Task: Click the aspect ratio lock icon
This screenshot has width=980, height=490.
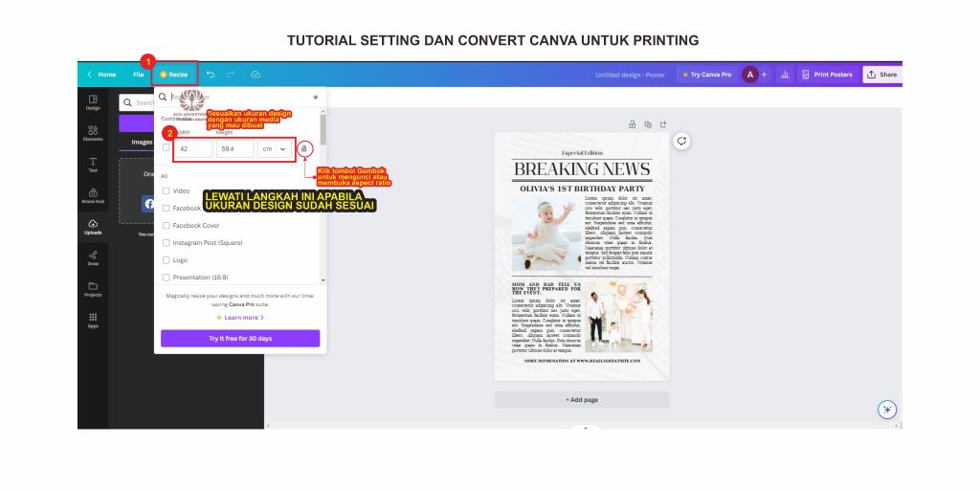Action: pyautogui.click(x=303, y=148)
